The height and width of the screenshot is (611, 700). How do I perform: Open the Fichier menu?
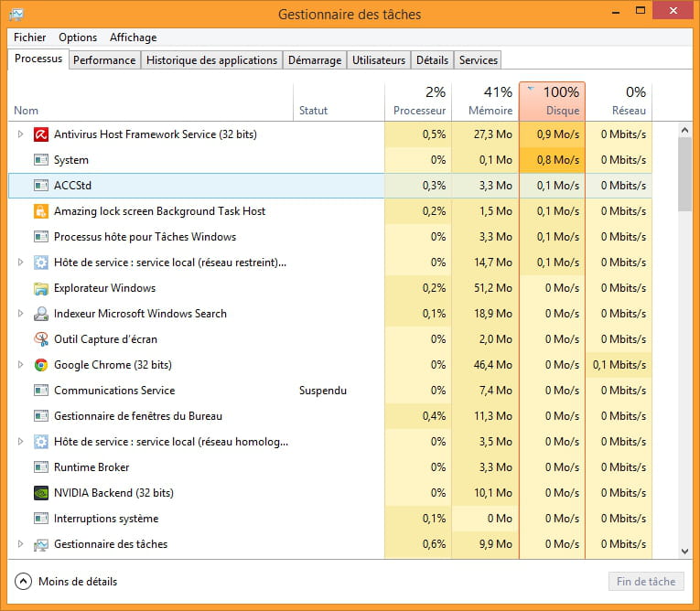coord(29,38)
